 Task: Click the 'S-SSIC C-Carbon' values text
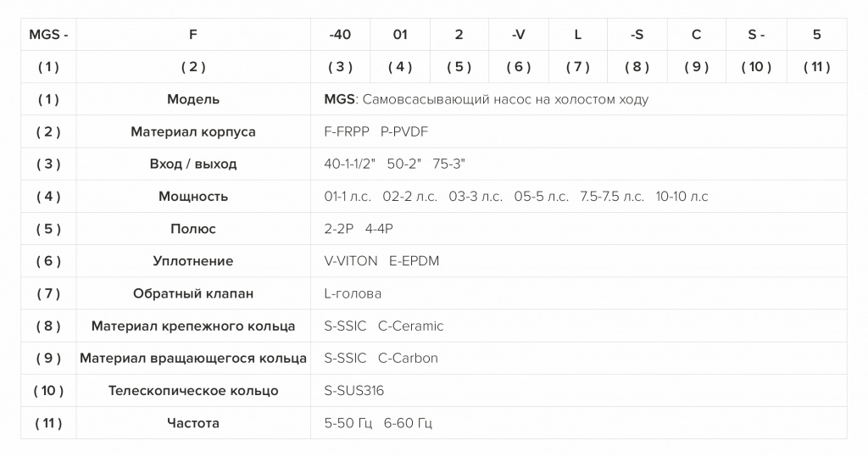[x=381, y=359]
